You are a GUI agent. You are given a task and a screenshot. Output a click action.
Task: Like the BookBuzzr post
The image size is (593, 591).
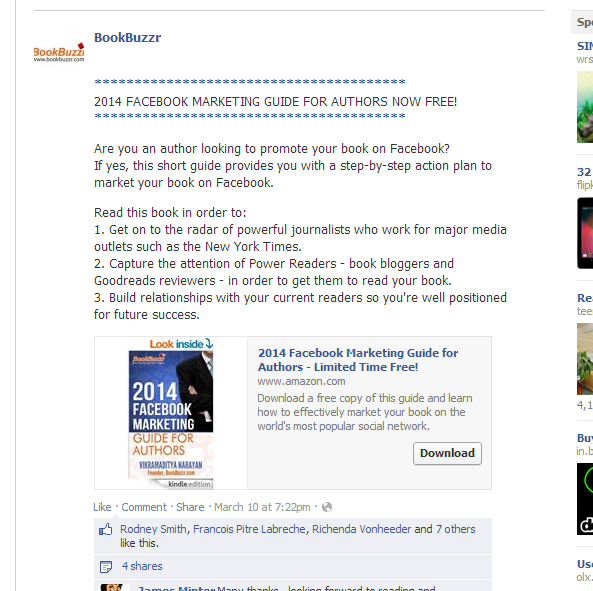pyautogui.click(x=102, y=507)
